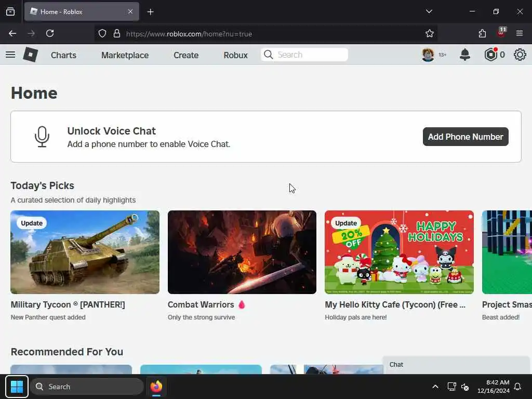The width and height of the screenshot is (532, 399).
Task: Click the Roblox search field
Action: pyautogui.click(x=304, y=55)
